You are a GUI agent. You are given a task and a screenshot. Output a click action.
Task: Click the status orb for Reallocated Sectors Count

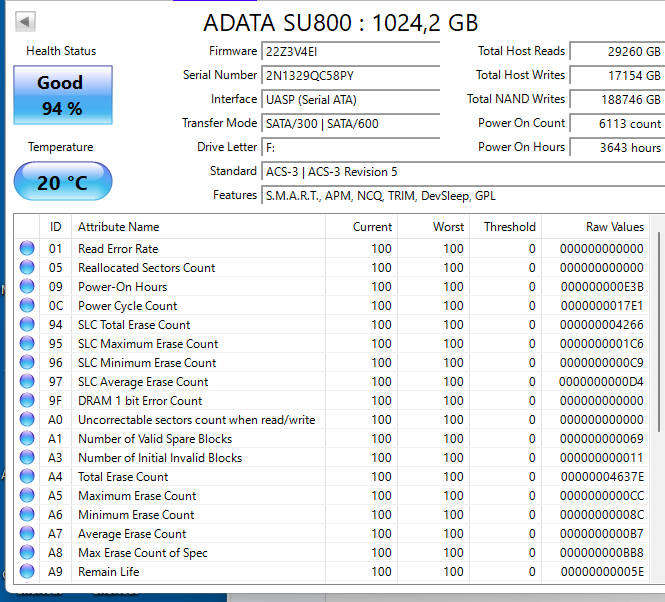click(27, 267)
